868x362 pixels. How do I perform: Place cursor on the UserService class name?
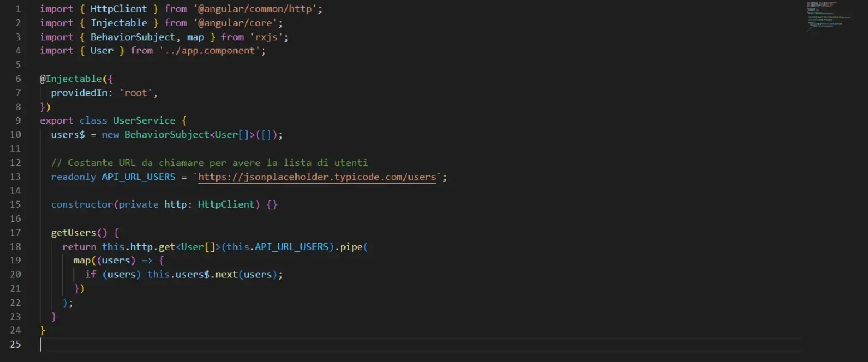[144, 120]
